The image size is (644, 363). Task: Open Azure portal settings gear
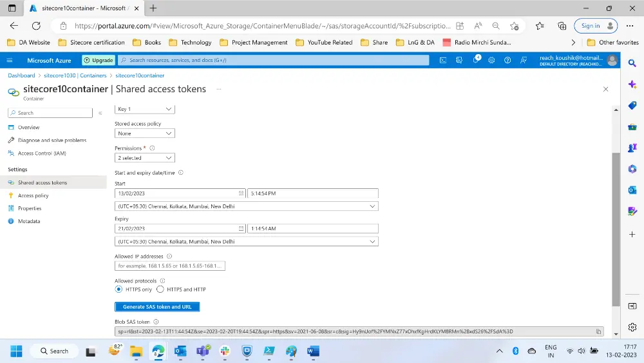click(x=491, y=60)
